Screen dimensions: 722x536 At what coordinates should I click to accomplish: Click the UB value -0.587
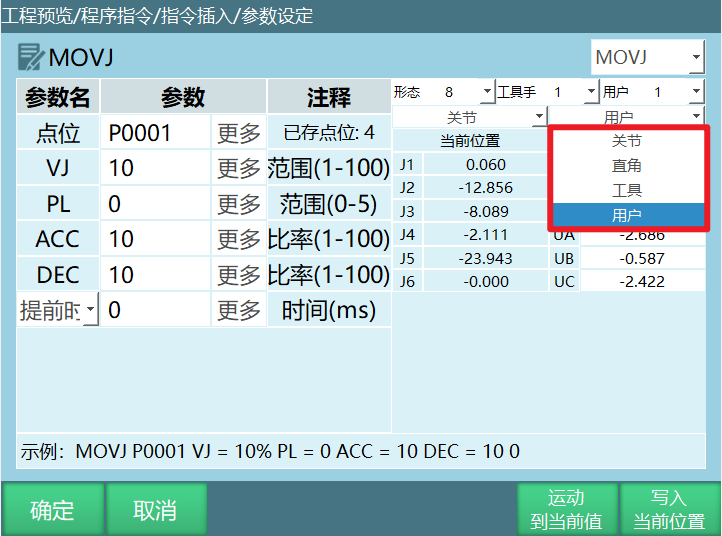642,258
